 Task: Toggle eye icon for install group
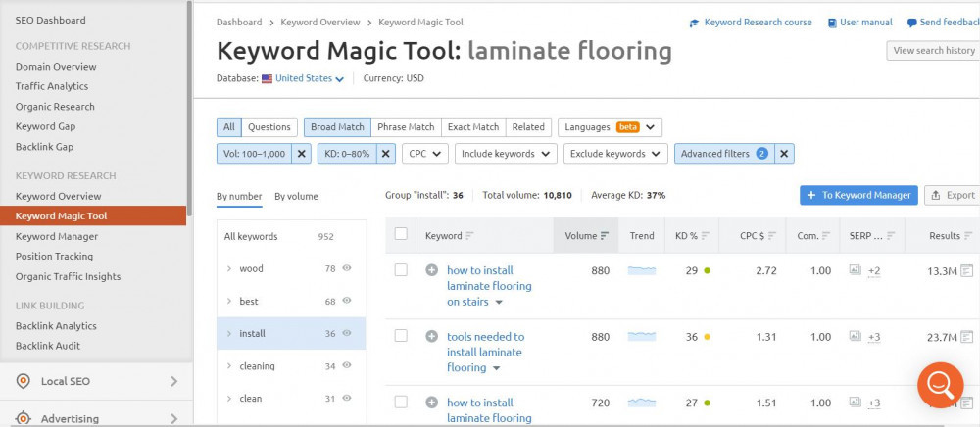point(347,333)
